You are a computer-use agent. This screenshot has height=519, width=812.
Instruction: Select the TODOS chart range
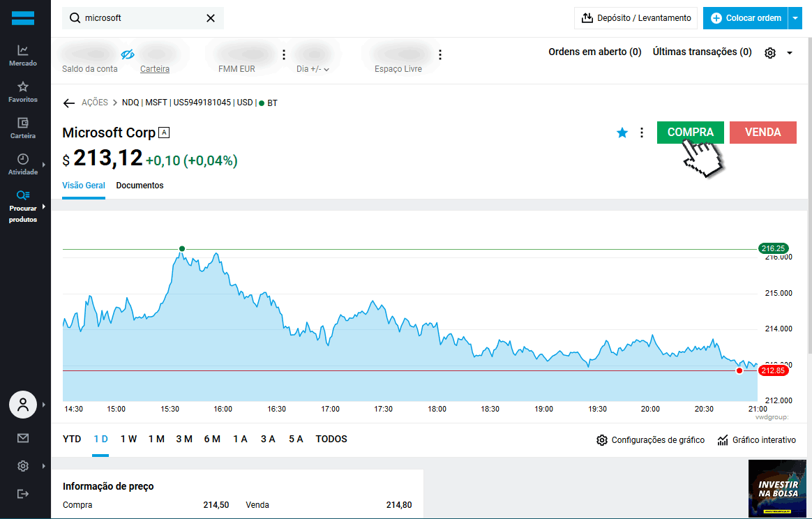[331, 439]
